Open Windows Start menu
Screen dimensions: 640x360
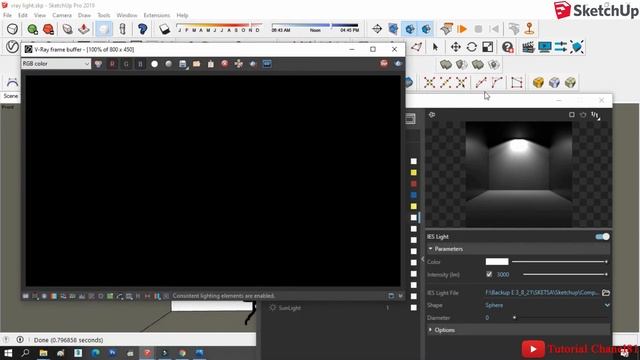tap(8, 353)
